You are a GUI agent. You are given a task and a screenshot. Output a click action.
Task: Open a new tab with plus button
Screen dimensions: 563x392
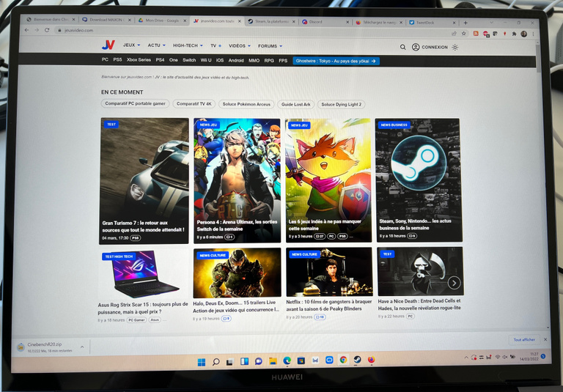point(466,23)
